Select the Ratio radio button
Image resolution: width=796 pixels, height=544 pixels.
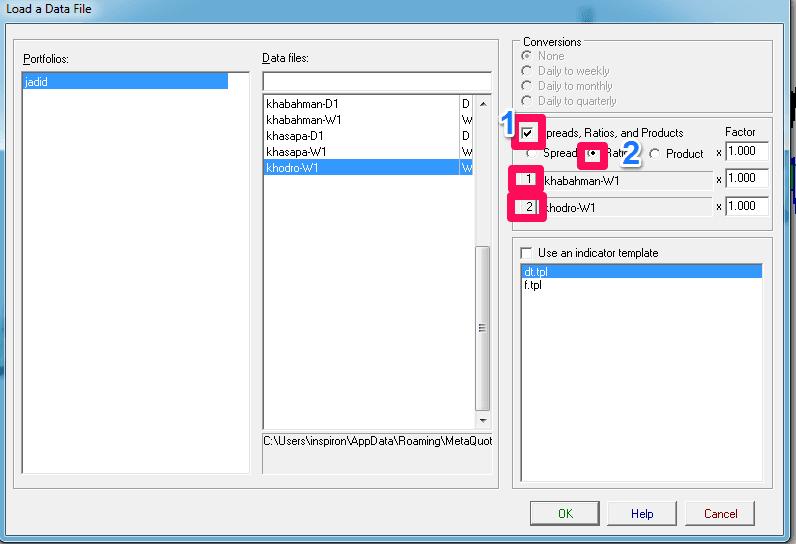(x=592, y=153)
